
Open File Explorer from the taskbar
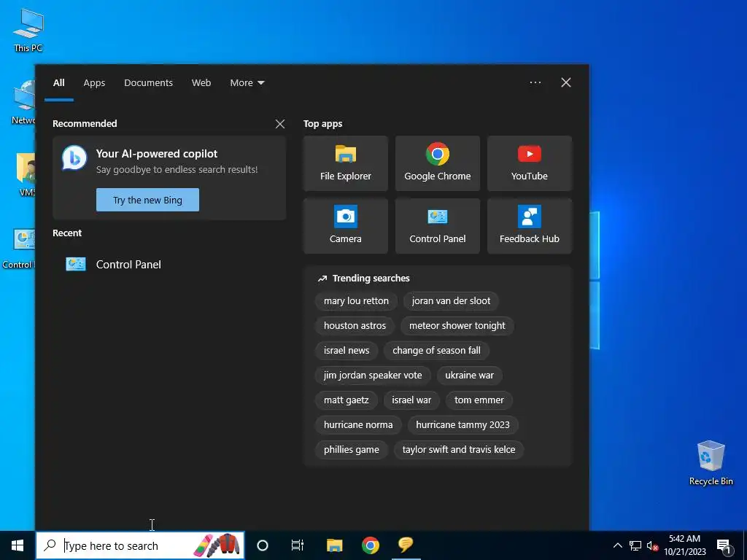point(334,545)
